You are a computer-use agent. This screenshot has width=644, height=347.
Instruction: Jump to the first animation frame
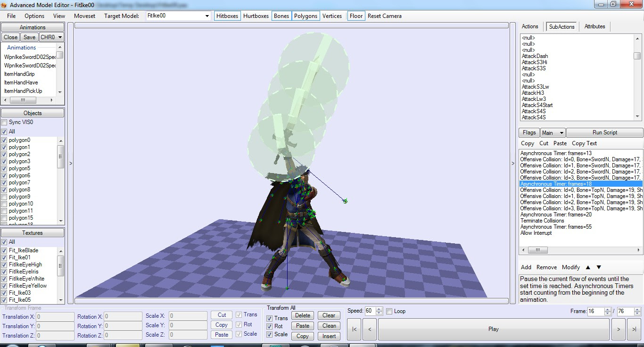click(x=355, y=329)
